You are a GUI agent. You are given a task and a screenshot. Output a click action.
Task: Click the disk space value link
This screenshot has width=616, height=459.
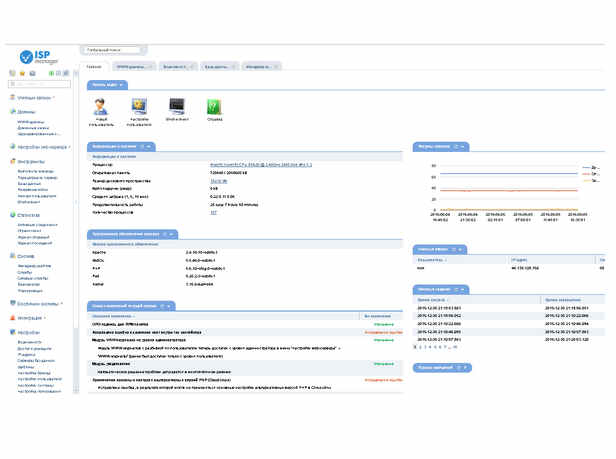tap(217, 181)
